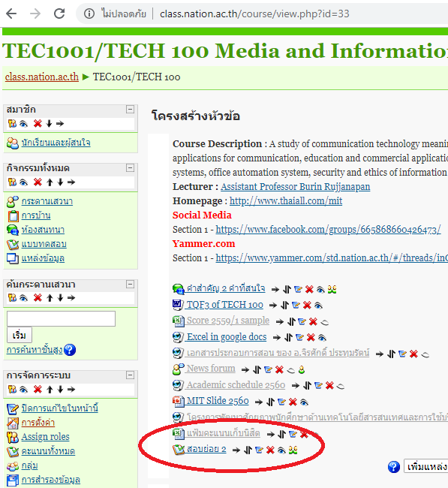
Task: Open help icon next to การค้นหาชั้นสูง
Action: click(x=70, y=350)
